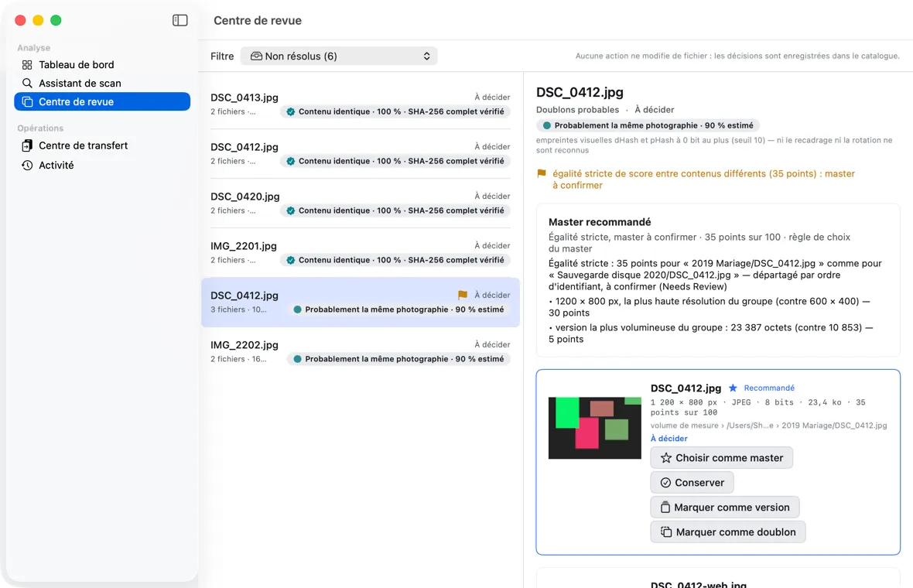The width and height of the screenshot is (913, 588).
Task: Open the Non résolus (6) filter dropdown
Action: (x=339, y=56)
